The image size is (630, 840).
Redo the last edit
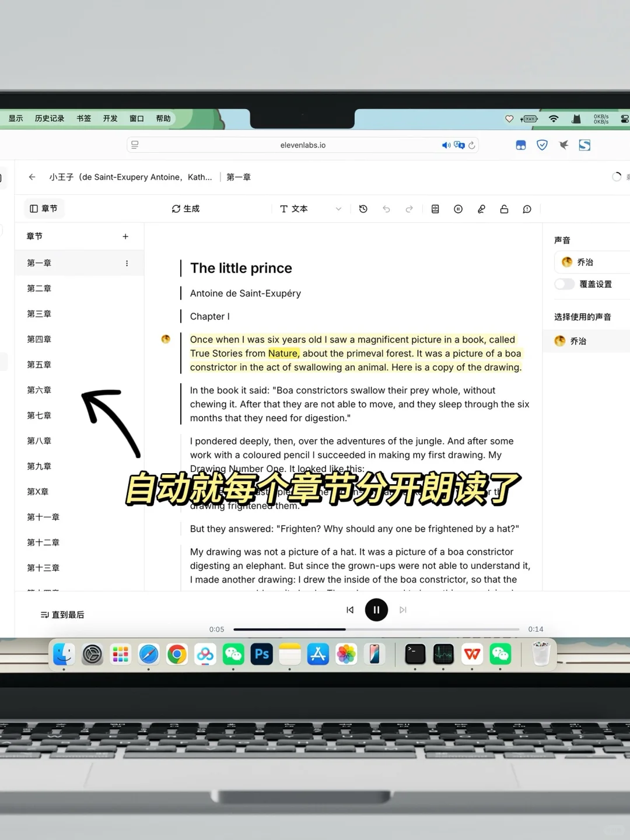click(x=409, y=209)
